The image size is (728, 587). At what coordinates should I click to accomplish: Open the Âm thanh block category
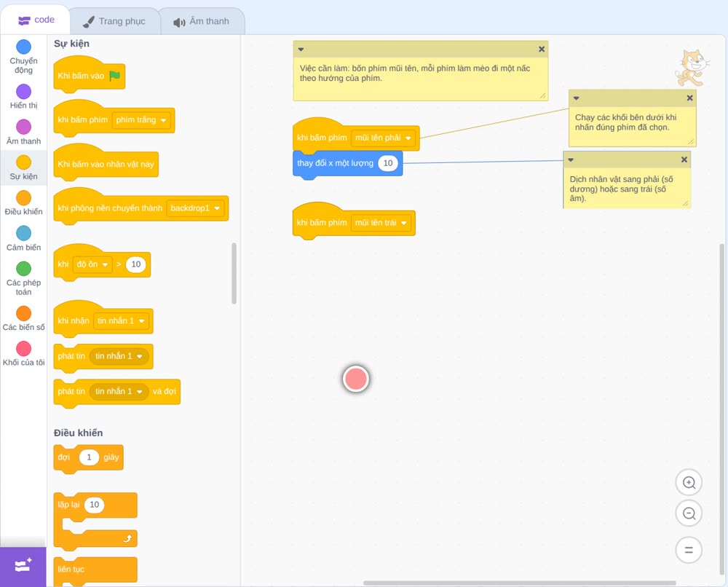[x=23, y=133]
